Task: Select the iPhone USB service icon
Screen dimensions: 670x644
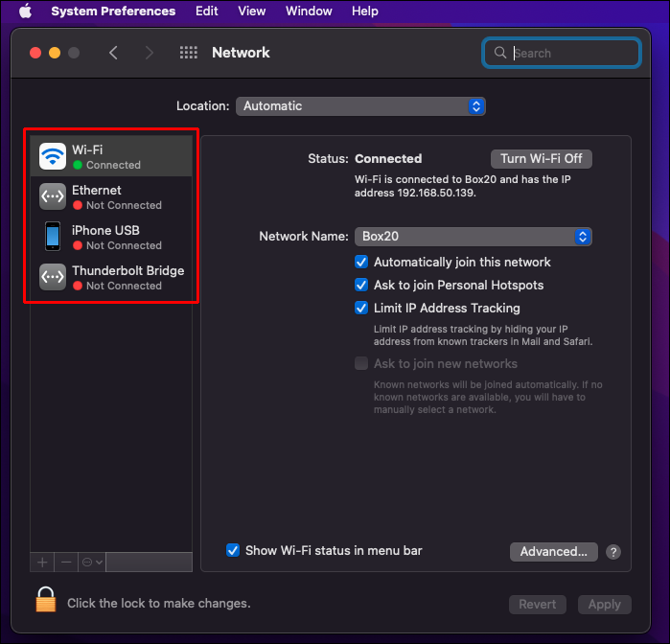Action: (x=53, y=237)
